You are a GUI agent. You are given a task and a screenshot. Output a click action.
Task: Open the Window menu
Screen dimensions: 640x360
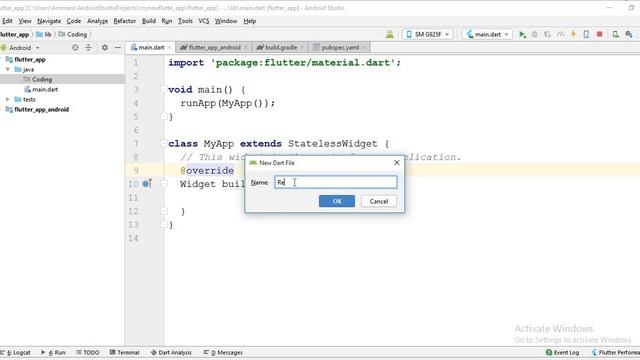coord(226,21)
